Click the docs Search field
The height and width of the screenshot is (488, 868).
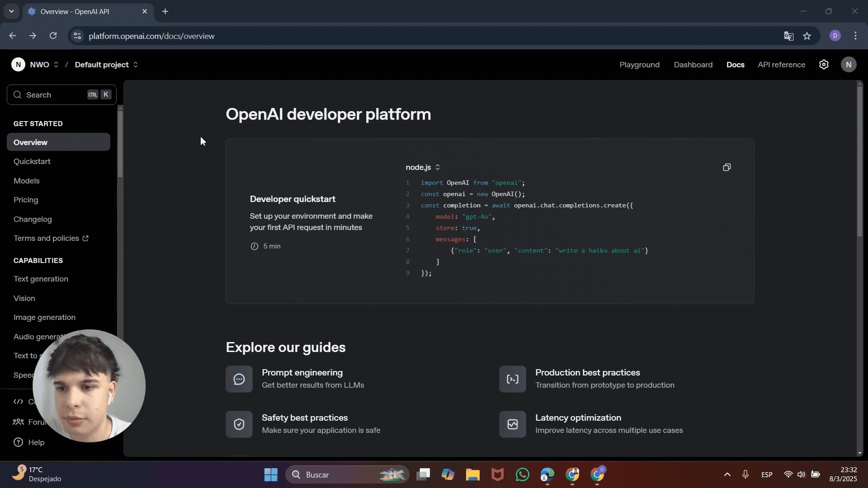click(61, 94)
